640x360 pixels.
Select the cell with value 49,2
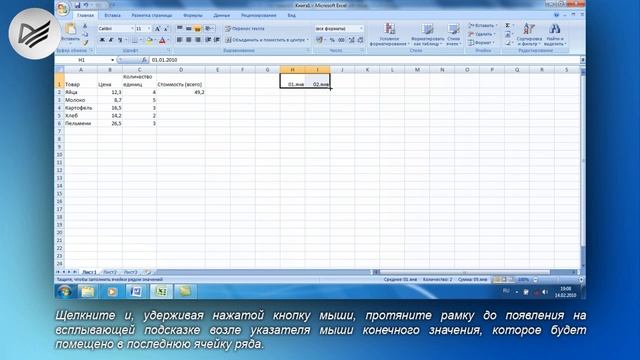(x=181, y=92)
